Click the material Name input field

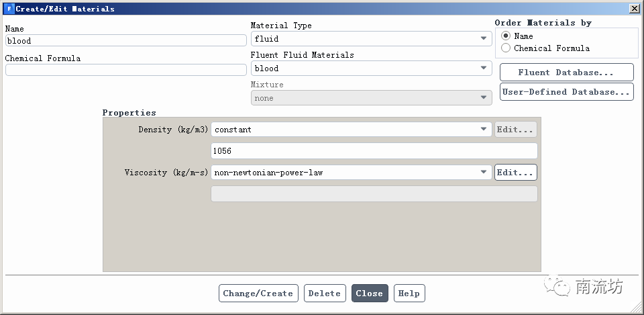click(125, 40)
